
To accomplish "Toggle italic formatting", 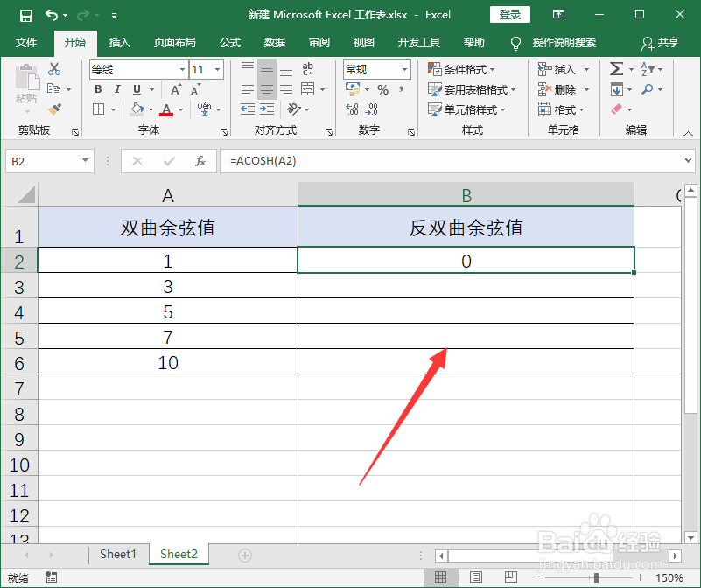I will [x=116, y=88].
